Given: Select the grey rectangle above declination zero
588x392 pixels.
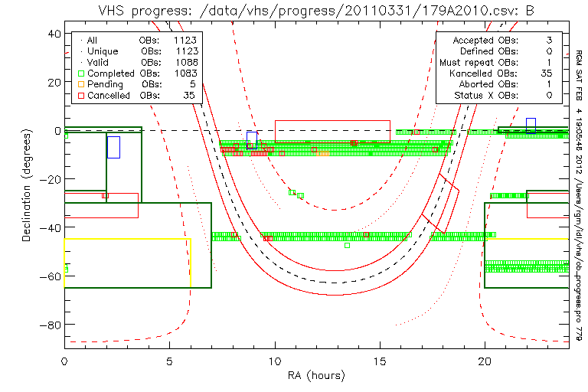Looking at the screenshot, I should [x=332, y=131].
